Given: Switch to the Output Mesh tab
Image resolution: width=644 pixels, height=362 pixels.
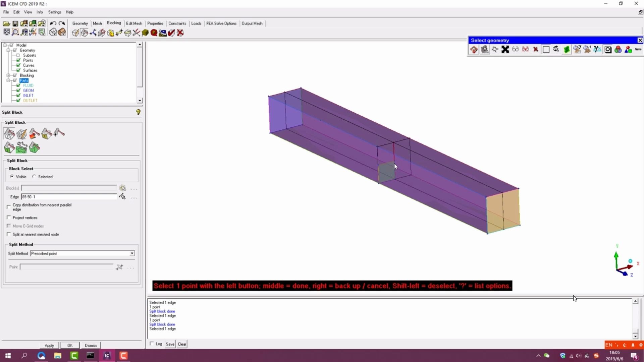Looking at the screenshot, I should (x=252, y=23).
